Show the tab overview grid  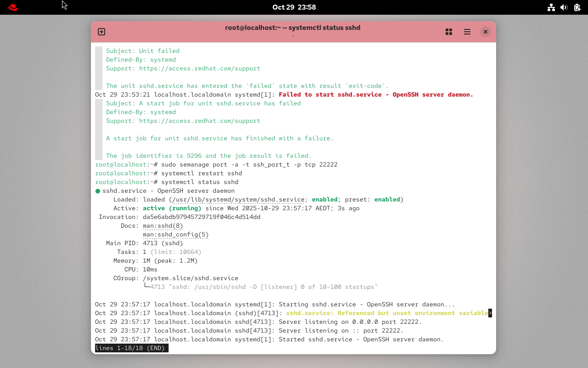tap(449, 32)
